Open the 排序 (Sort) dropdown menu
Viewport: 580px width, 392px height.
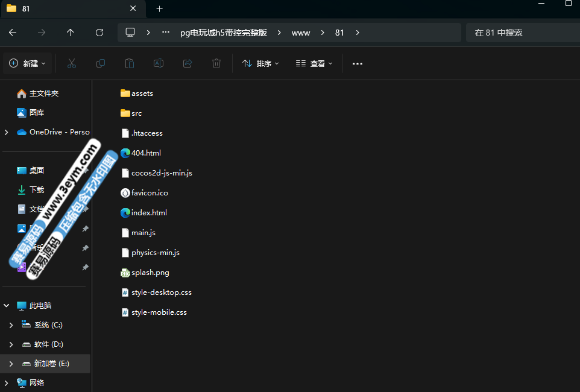point(260,63)
